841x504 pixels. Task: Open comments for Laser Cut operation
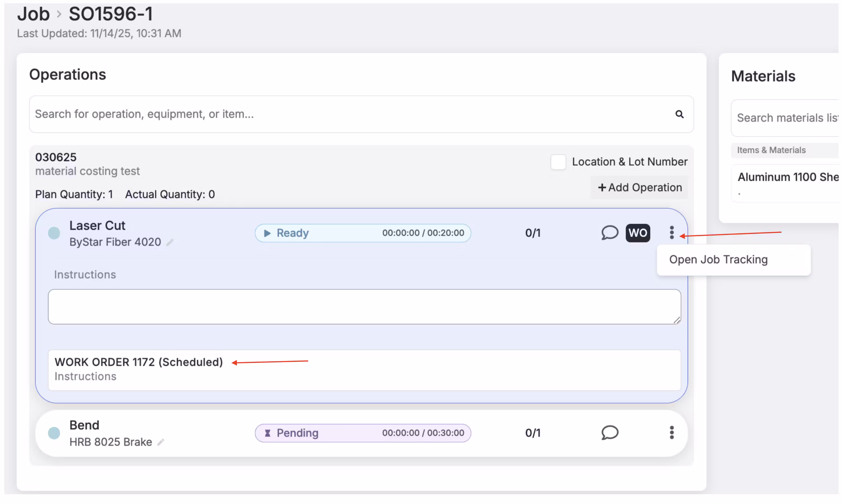609,233
